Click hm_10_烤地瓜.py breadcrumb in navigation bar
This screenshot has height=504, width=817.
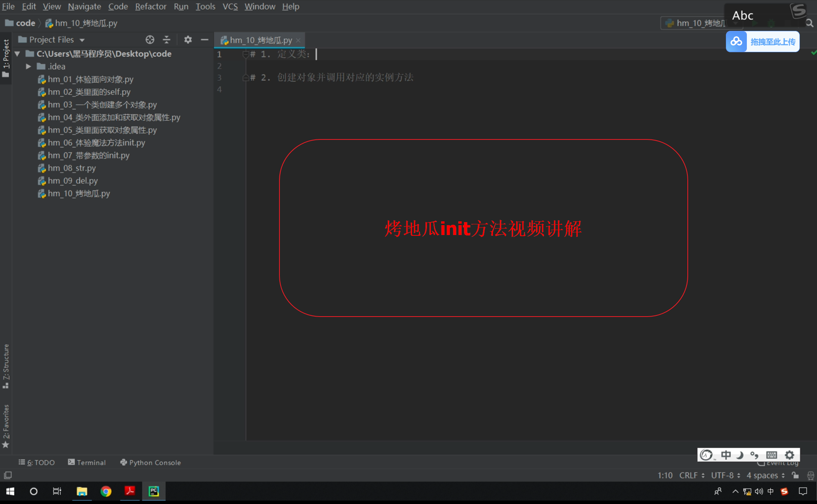[81, 23]
